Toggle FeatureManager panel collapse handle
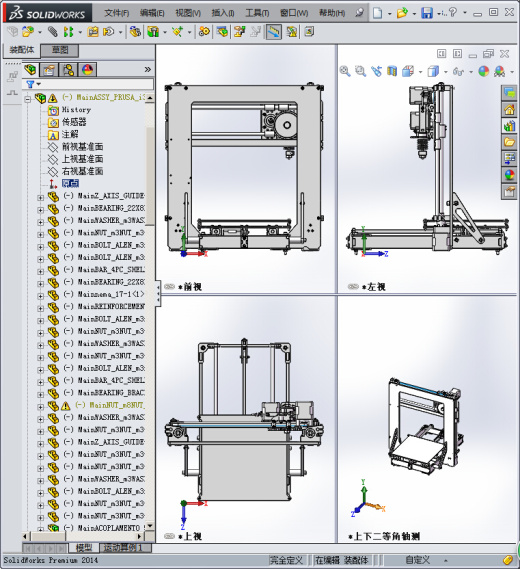520x569 pixels. pyautogui.click(x=158, y=293)
